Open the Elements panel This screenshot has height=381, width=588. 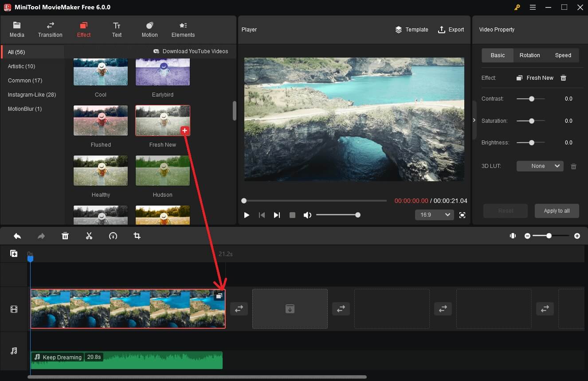tap(183, 29)
